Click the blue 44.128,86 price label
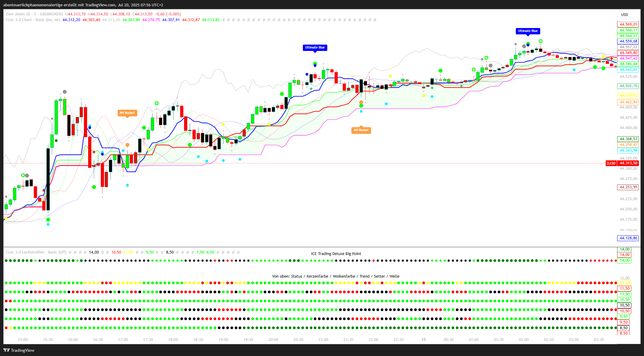This screenshot has height=356, width=644. 628,238
